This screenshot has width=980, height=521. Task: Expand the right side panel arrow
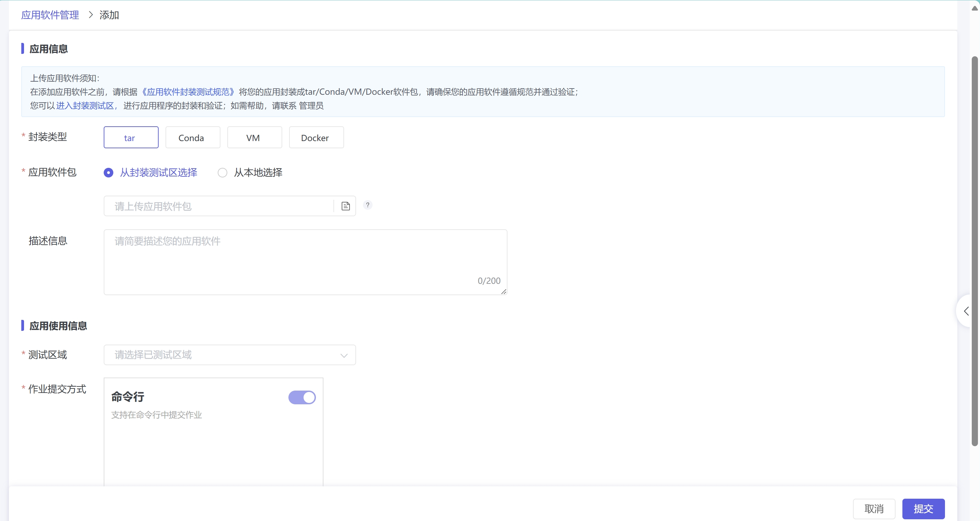tap(966, 311)
